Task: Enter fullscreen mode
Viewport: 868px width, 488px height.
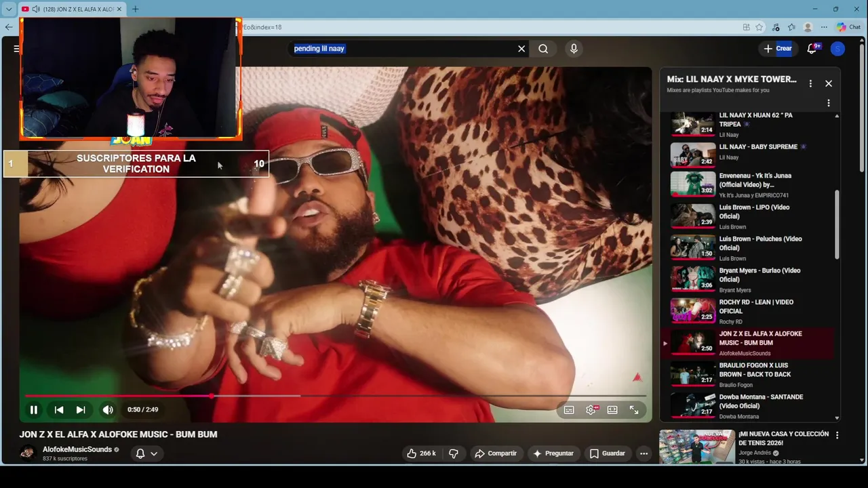Action: click(634, 410)
